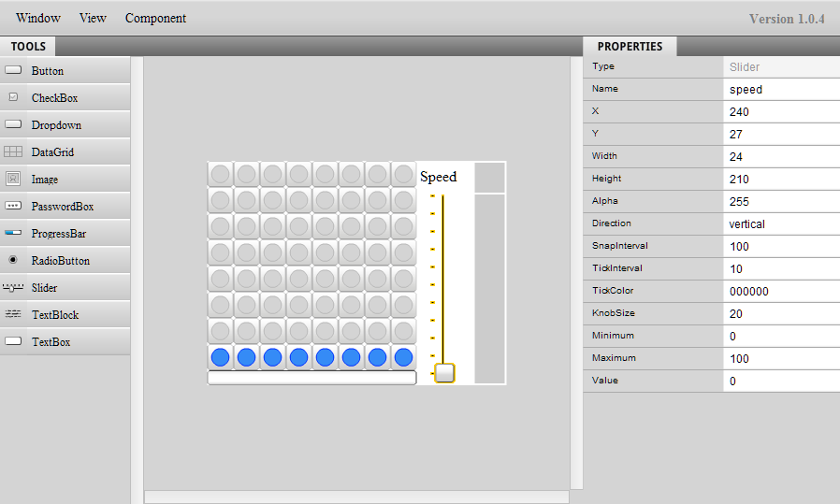Screen dimensions: 840x504
Task: Select the small gray box beside Speed label
Action: click(x=489, y=178)
